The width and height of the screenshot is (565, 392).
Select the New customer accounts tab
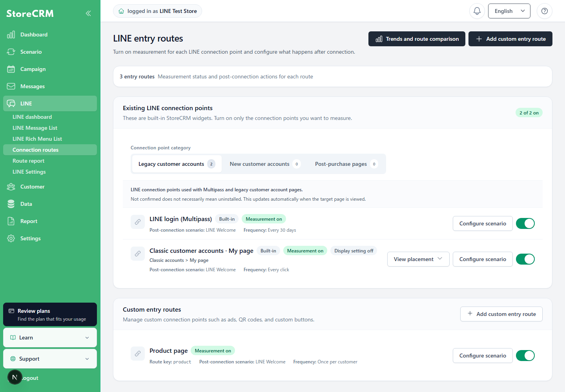tap(265, 164)
